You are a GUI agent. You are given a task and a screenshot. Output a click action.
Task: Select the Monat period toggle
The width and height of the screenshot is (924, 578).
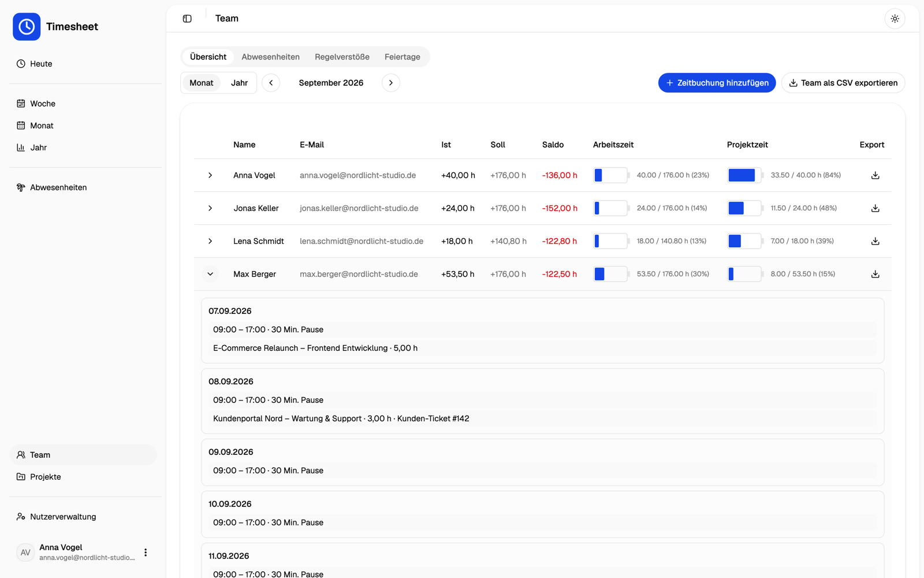coord(202,83)
